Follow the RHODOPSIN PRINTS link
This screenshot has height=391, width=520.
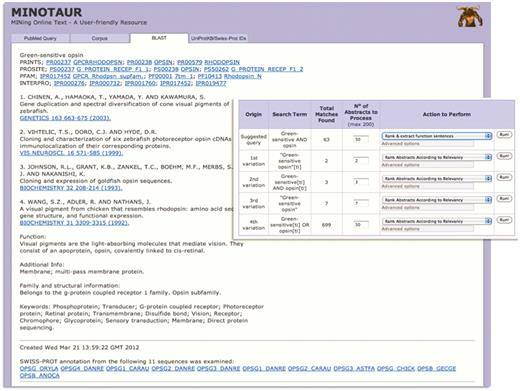coord(222,62)
